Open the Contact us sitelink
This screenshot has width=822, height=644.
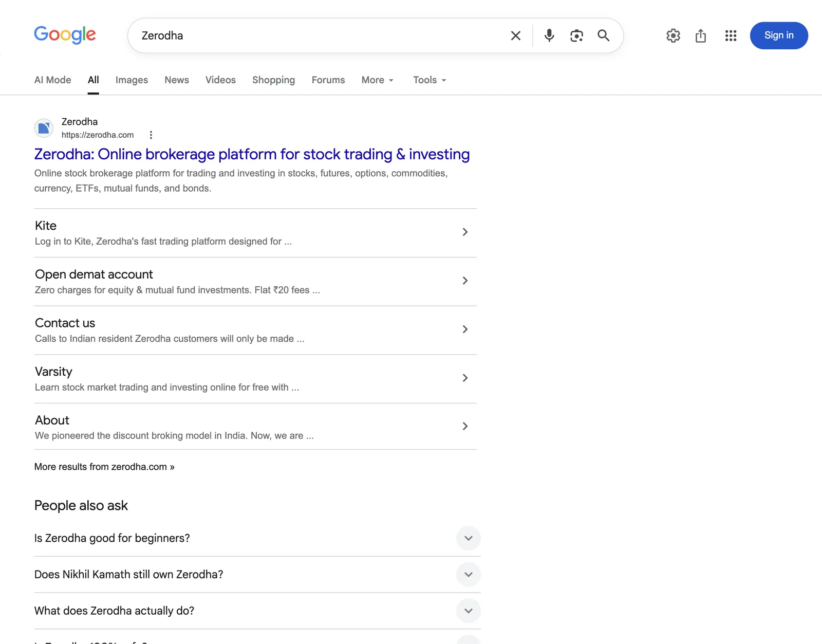(65, 323)
